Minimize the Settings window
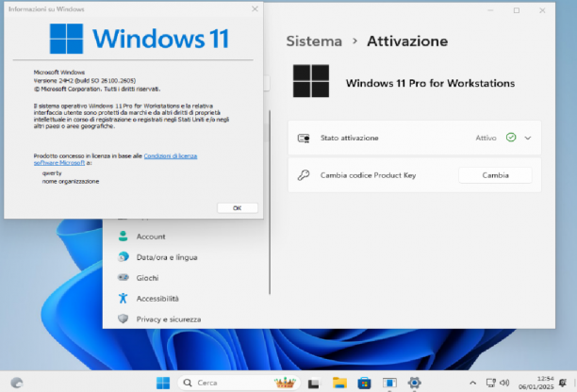 click(490, 10)
